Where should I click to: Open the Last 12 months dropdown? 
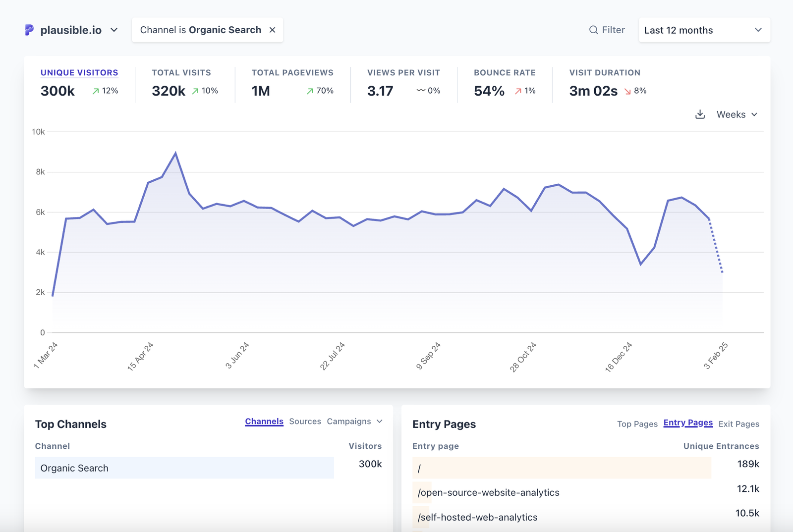704,30
